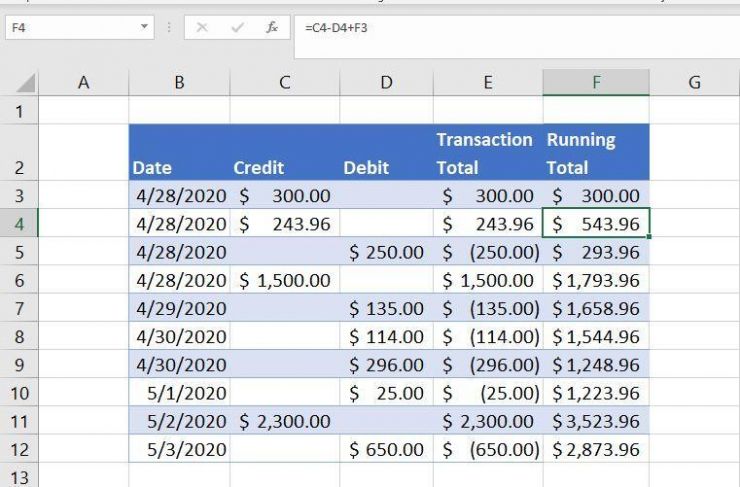Click the Enter checkmark icon in formula bar
The image size is (740, 487).
point(237,28)
